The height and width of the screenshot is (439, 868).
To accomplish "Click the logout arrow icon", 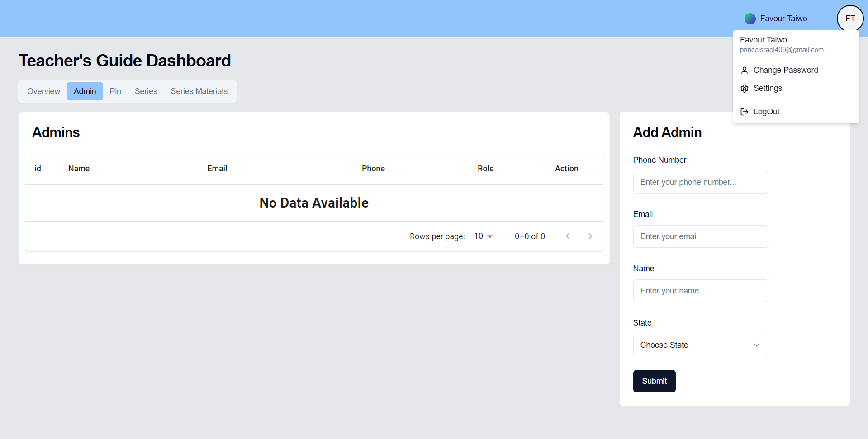I will [745, 112].
